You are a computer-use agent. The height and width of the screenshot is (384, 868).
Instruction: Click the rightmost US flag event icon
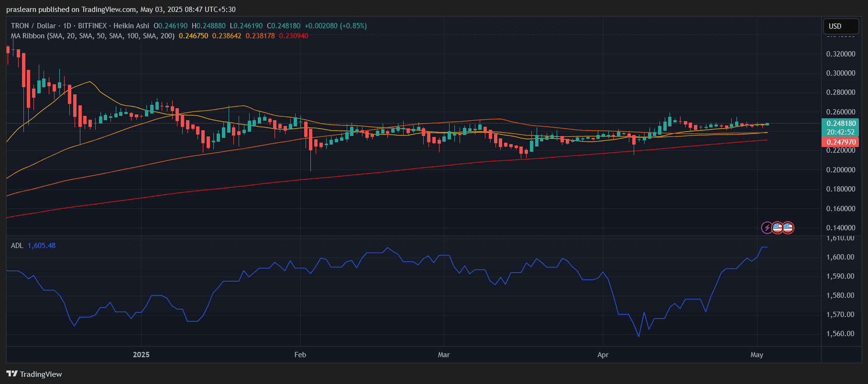tap(788, 228)
